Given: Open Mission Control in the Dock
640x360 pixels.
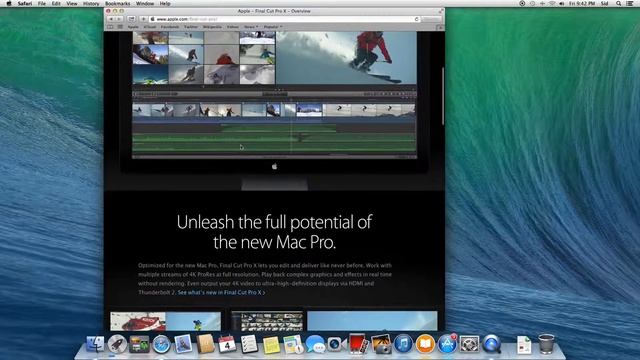Looking at the screenshot, I should [139, 344].
